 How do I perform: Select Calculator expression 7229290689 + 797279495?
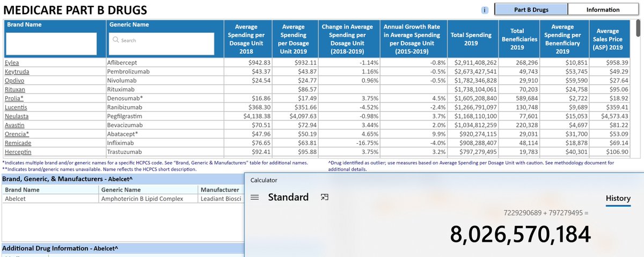click(x=546, y=213)
